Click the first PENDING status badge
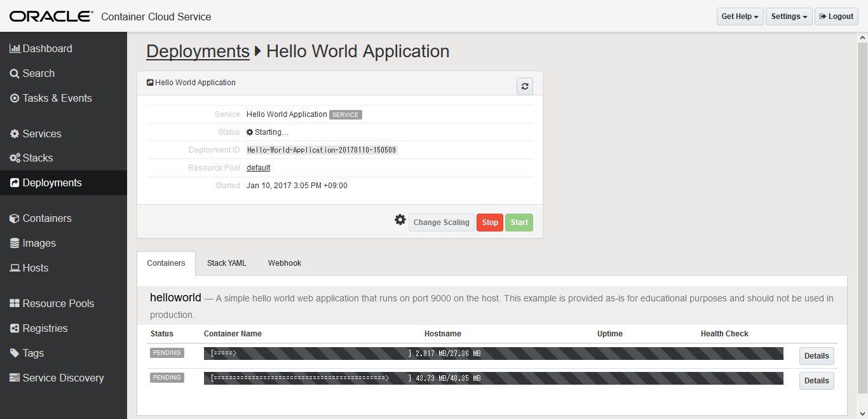868x419 pixels. click(x=167, y=353)
